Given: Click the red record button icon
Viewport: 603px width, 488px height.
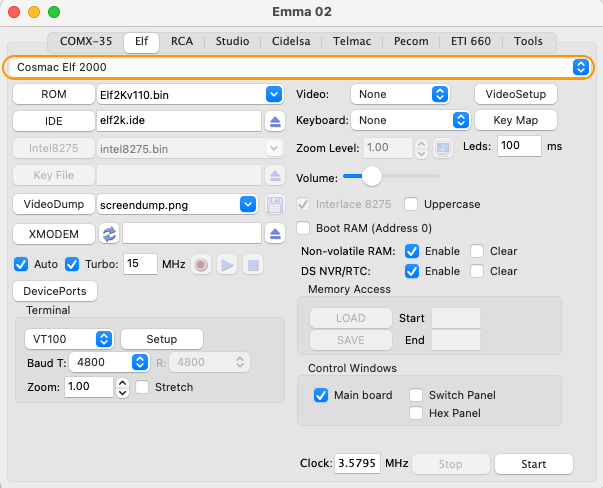Looking at the screenshot, I should coord(201,265).
